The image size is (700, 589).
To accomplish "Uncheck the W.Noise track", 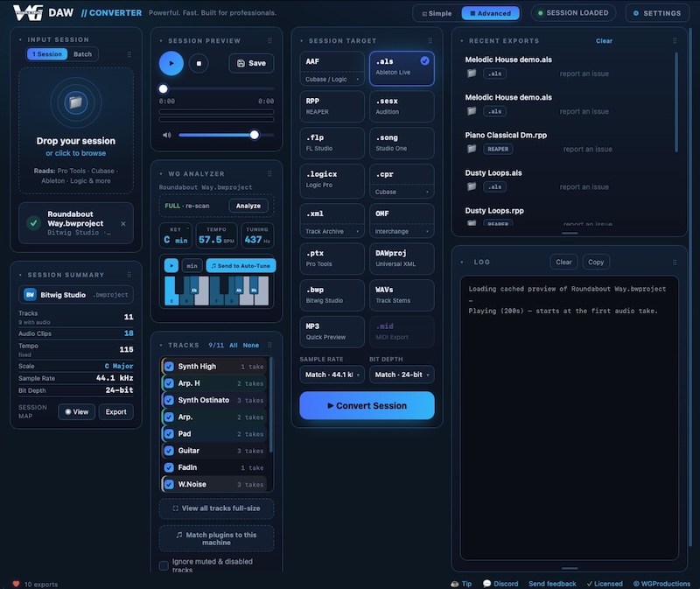I will tap(169, 484).
